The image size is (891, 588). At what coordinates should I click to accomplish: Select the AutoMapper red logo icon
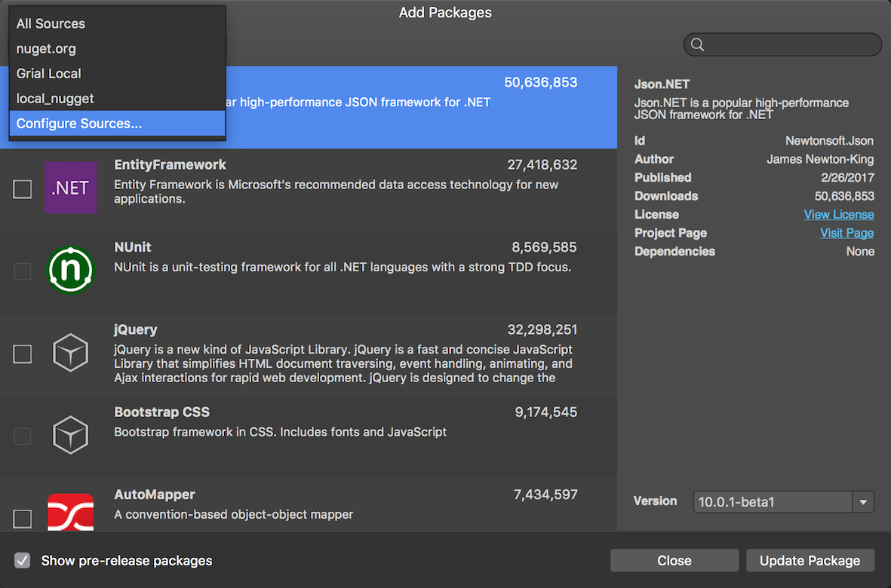[70, 513]
